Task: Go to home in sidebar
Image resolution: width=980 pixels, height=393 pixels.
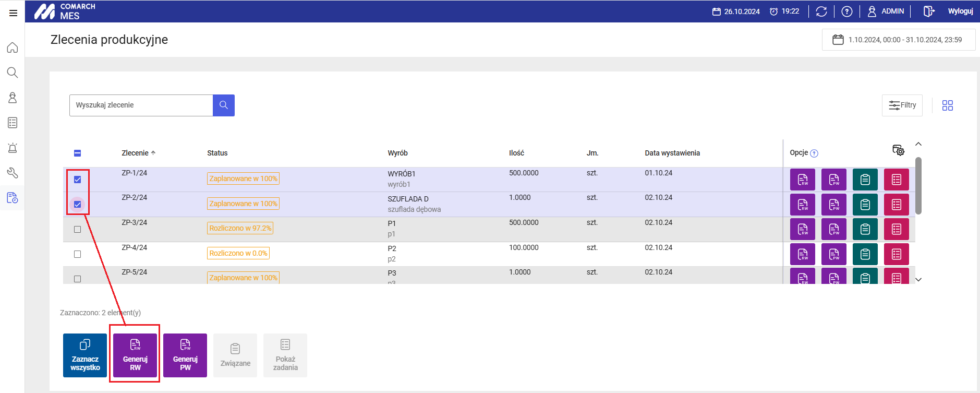Action: pyautogui.click(x=13, y=47)
